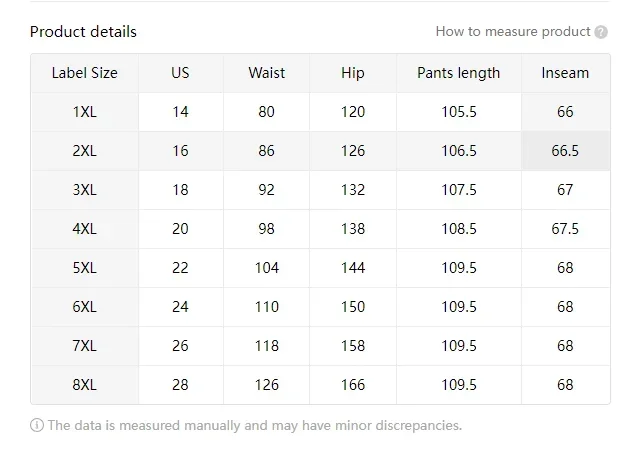Click the 8XL size row label
This screenshot has width=624, height=464.
(85, 385)
